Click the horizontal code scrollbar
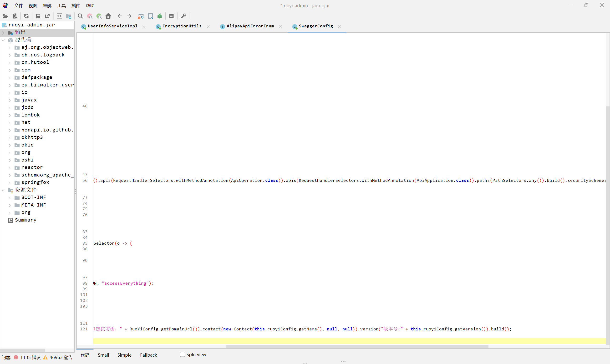Screen dimensions: 610x364 click(357, 346)
